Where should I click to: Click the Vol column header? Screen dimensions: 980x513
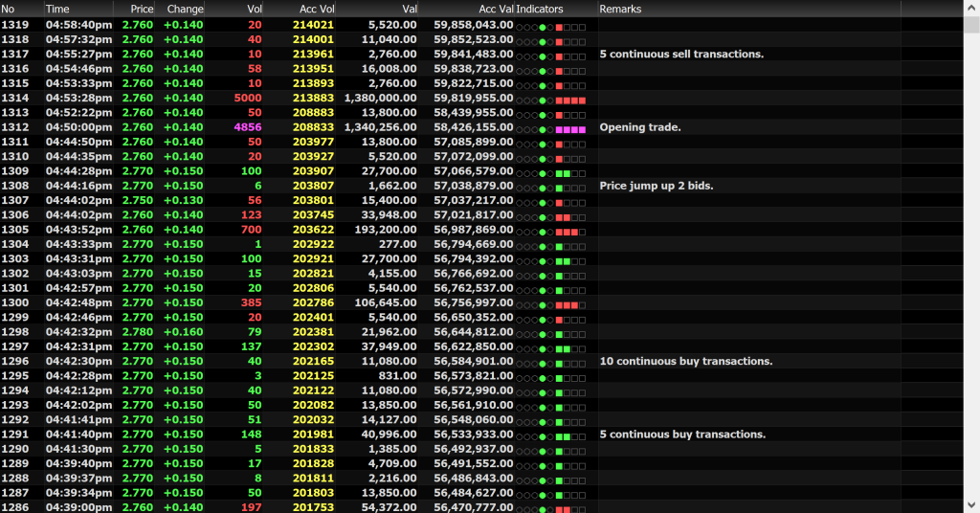tap(254, 9)
